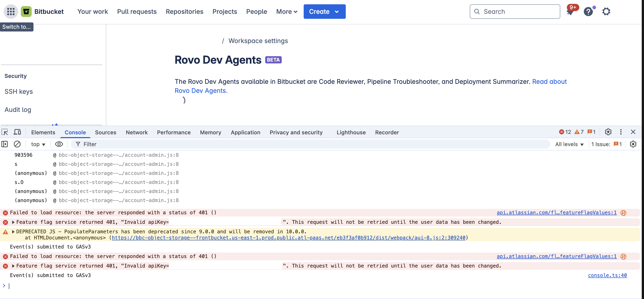The width and height of the screenshot is (644, 299).
Task: Open Audit log in the sidebar
Action: point(18,110)
